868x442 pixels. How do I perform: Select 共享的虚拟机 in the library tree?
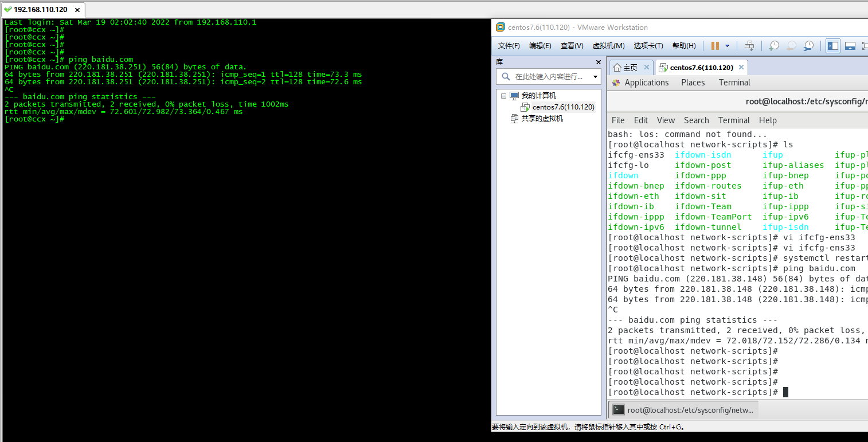pyautogui.click(x=542, y=119)
